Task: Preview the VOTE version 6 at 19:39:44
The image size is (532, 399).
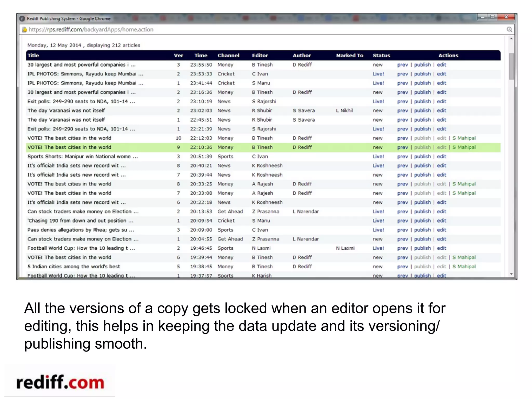Action: [x=402, y=257]
